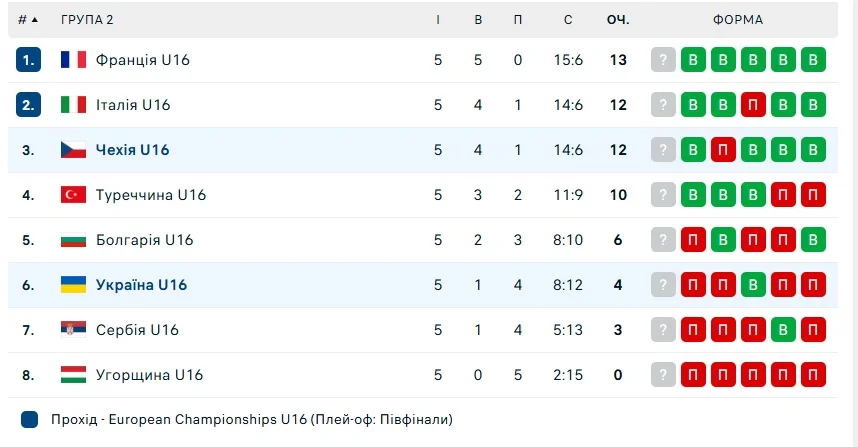The image size is (858, 447).
Task: Open the Україна U16 team link
Action: (141, 285)
